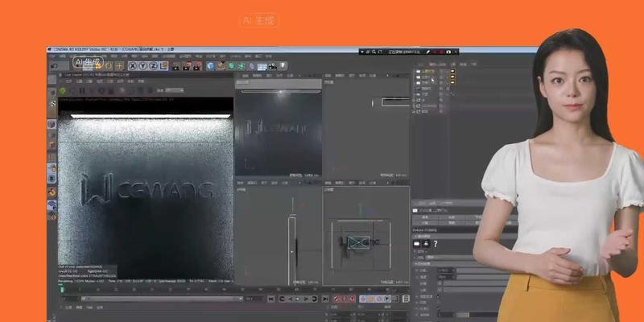
Task: Take a screenshot with recorder camera icon
Action: coord(448,52)
